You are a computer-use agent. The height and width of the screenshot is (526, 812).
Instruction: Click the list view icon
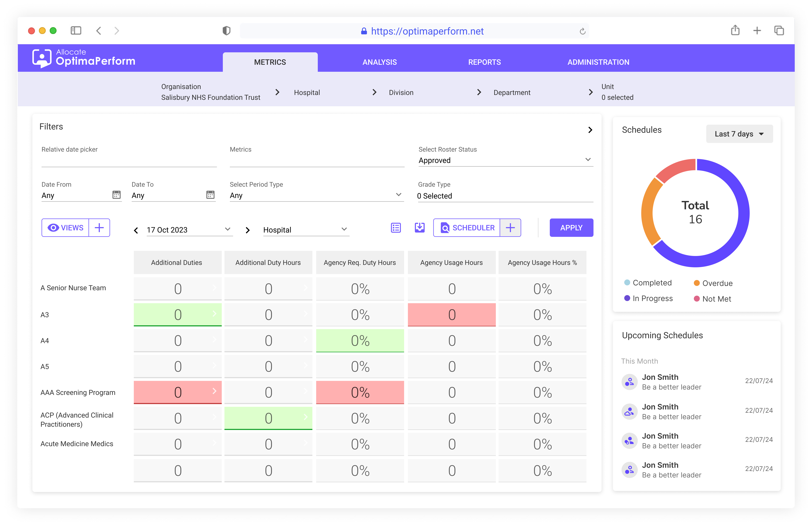pos(396,228)
